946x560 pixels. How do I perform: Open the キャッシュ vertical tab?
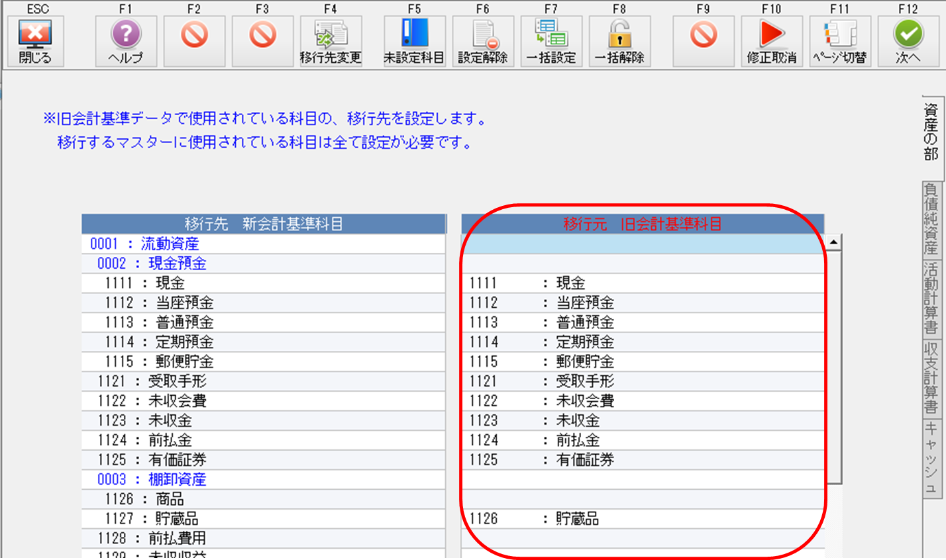click(931, 458)
